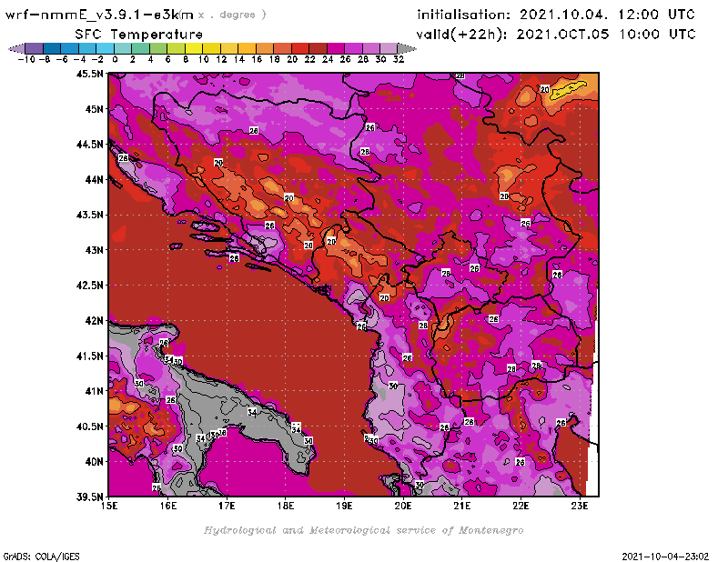This screenshot has width=728, height=562.
Task: Click the 42.5N latitude label
Action: 89,285
